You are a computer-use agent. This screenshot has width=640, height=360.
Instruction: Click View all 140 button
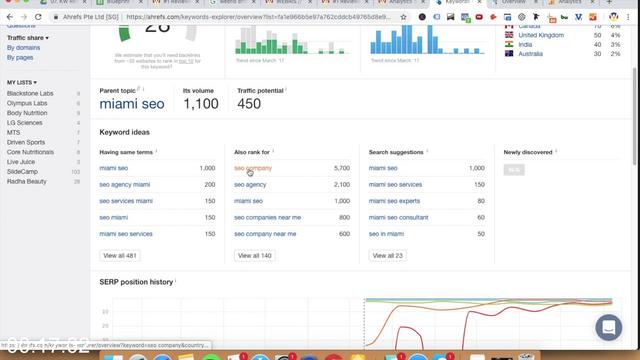pyautogui.click(x=254, y=256)
